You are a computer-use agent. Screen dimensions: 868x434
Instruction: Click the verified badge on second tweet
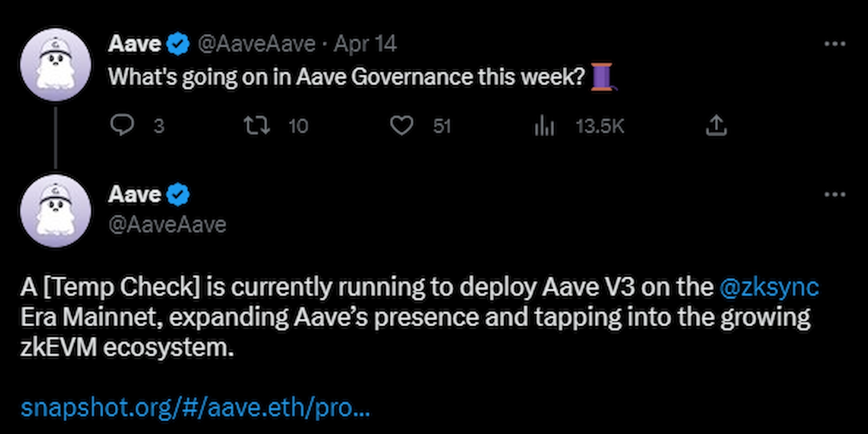[x=178, y=195]
